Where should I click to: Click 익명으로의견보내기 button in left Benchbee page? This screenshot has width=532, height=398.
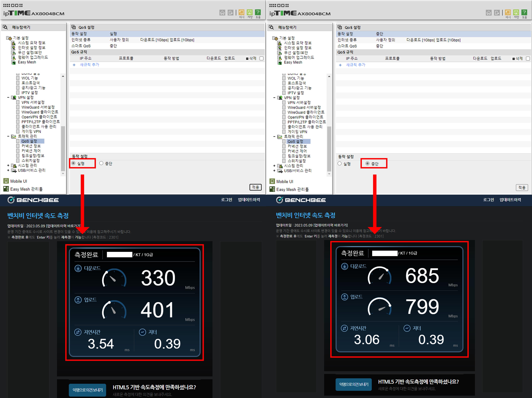click(x=88, y=390)
